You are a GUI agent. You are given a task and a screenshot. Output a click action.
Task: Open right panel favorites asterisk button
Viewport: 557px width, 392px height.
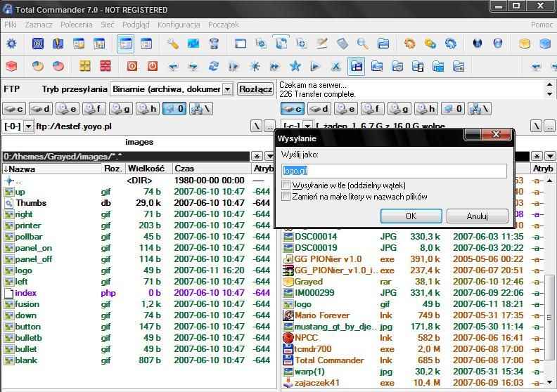[x=537, y=156]
